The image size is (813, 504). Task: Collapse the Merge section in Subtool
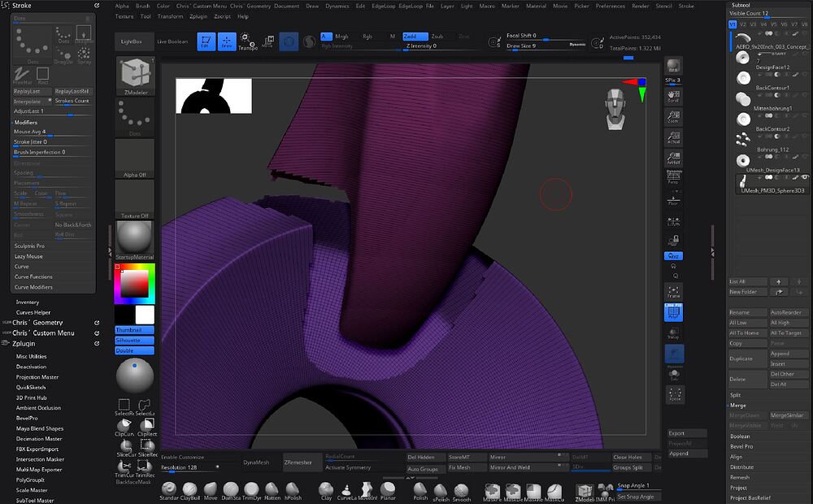[x=737, y=406]
